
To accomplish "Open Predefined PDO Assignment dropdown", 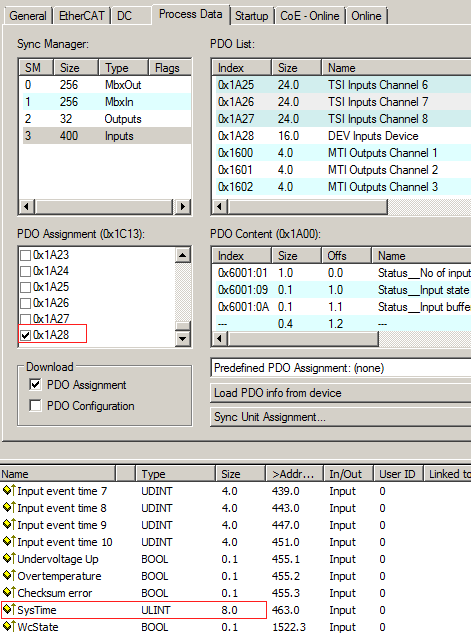I will [340, 368].
